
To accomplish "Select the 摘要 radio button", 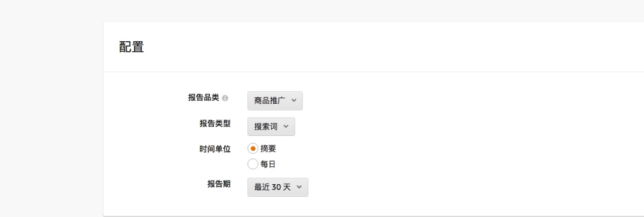I will (x=253, y=149).
